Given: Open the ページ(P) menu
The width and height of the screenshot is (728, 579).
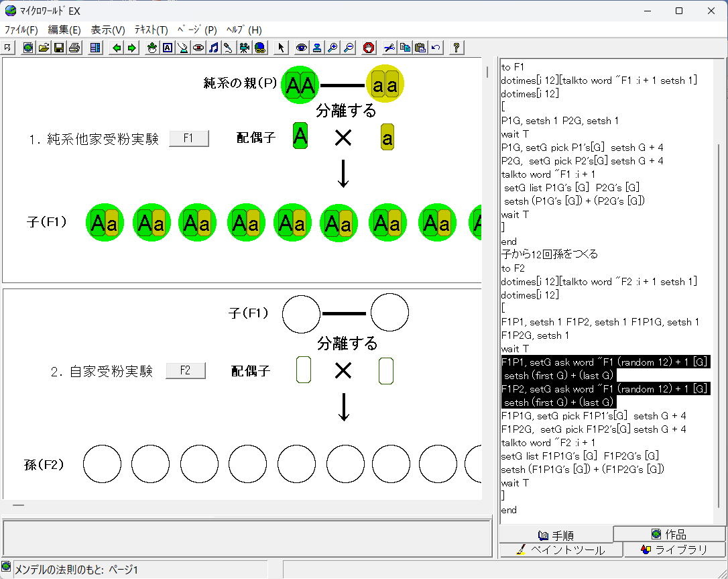Looking at the screenshot, I should tap(197, 30).
